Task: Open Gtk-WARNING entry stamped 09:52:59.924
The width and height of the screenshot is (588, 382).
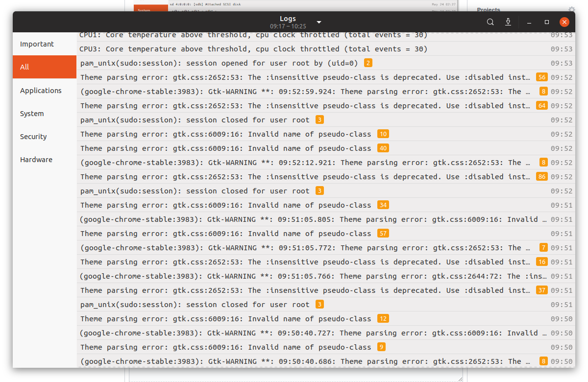Action: point(326,92)
